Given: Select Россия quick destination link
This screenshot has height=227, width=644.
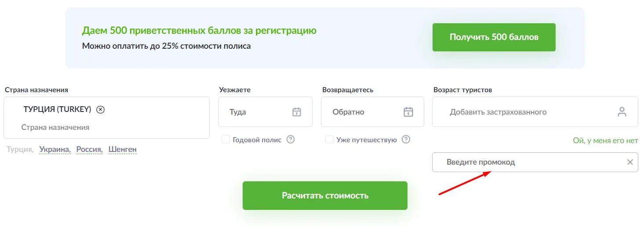Looking at the screenshot, I should point(90,150).
